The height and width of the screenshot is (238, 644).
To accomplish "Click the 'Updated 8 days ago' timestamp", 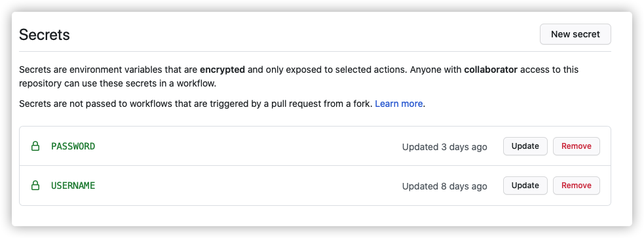I will pos(444,186).
